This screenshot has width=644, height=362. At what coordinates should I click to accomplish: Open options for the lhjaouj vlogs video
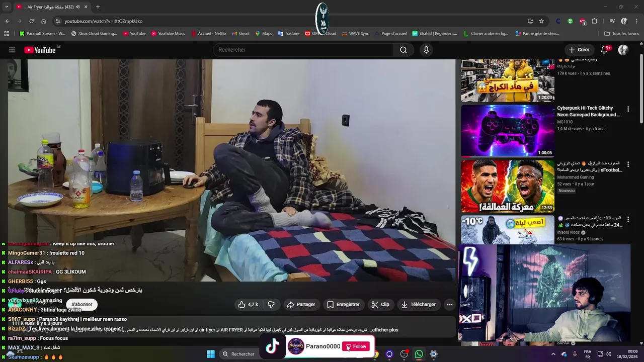coord(628,219)
